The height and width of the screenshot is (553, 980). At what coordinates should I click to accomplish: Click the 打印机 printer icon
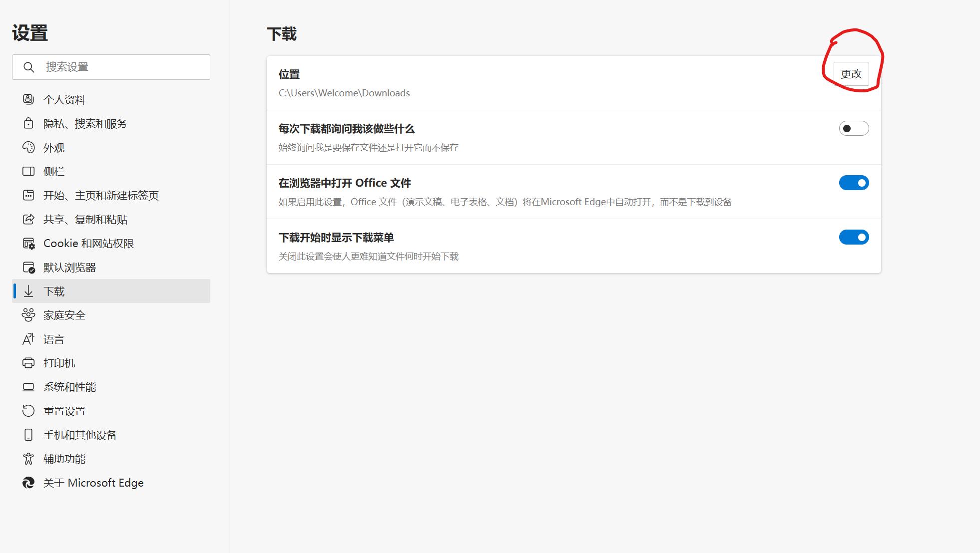coord(28,363)
